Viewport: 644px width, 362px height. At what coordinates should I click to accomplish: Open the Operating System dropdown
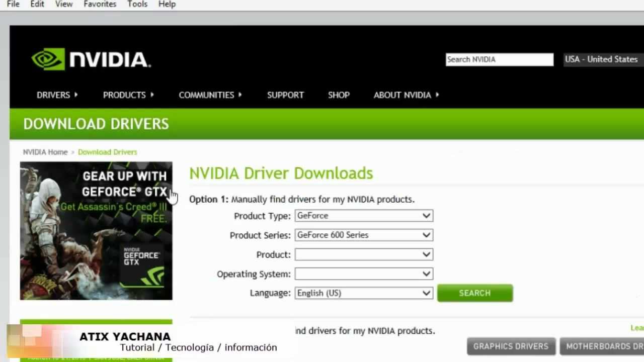[x=364, y=274]
